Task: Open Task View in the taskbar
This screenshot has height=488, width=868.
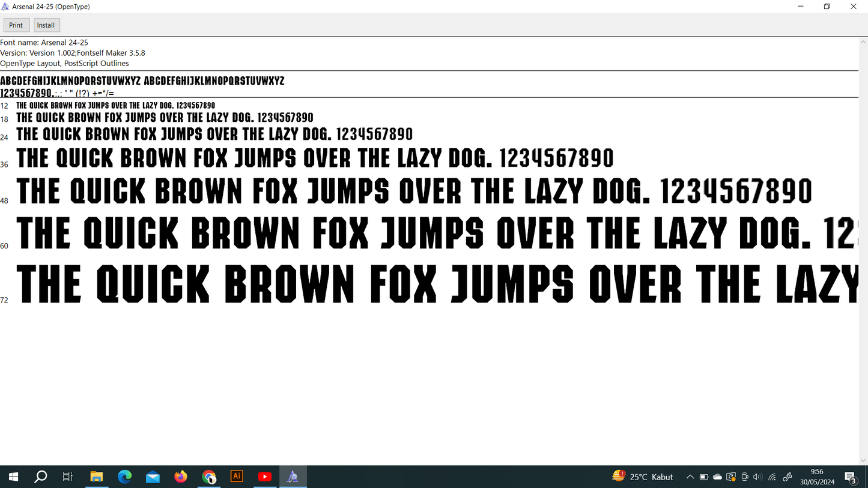Action: [68, 477]
